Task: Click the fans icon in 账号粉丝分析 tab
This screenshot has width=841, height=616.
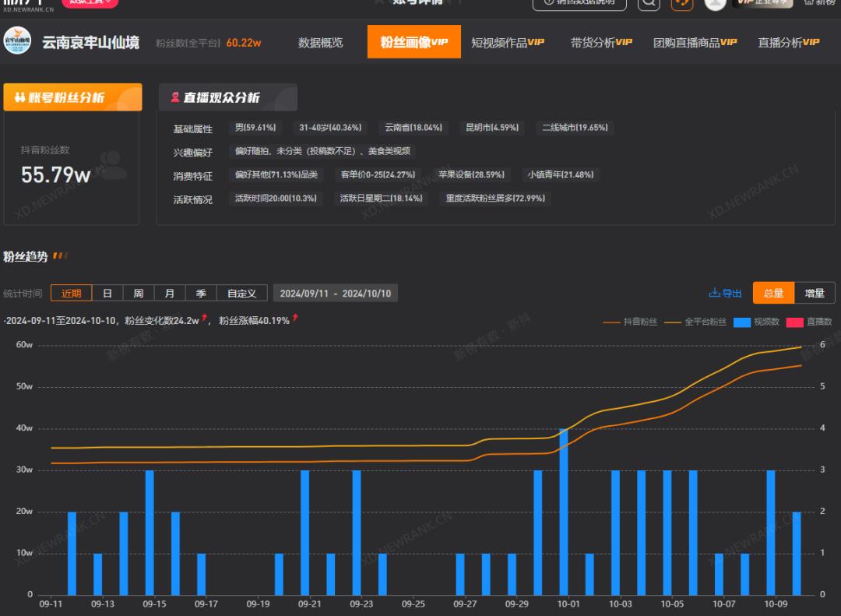Action: 19,97
